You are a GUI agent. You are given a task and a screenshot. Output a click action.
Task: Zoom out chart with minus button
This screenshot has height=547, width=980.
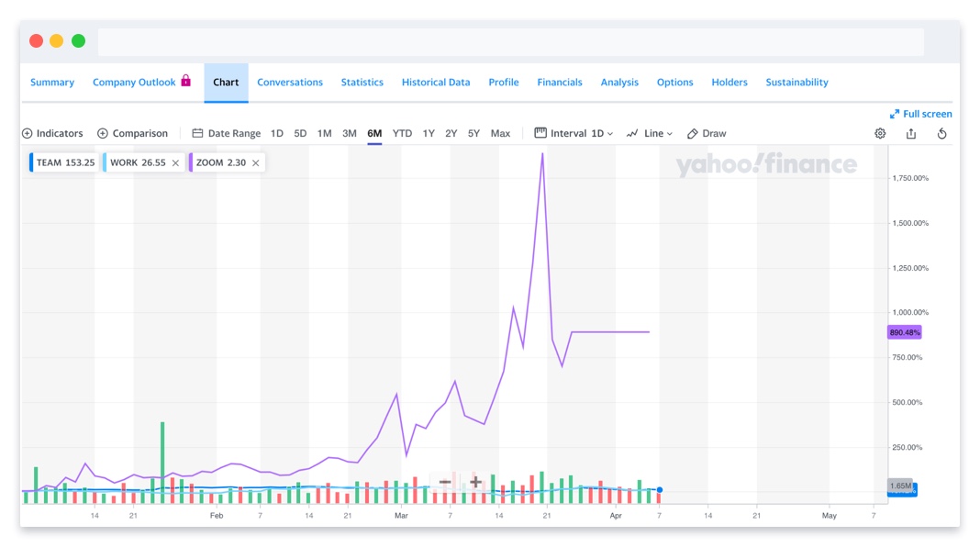pos(444,482)
